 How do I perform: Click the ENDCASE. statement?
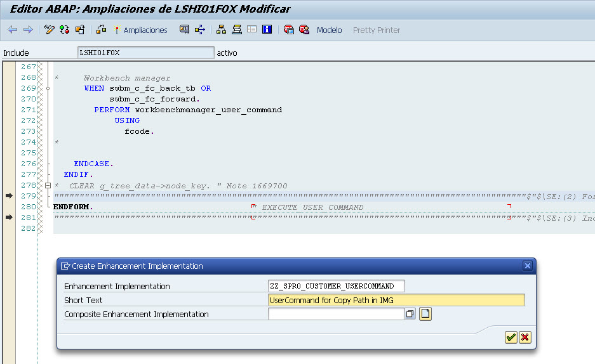point(94,164)
